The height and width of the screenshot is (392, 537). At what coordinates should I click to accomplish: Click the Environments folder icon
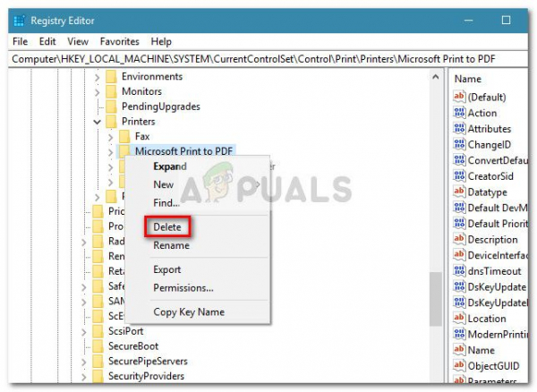pyautogui.click(x=111, y=76)
